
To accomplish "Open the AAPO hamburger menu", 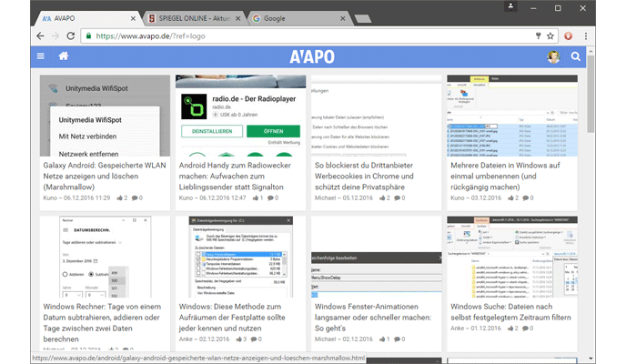I will [40, 57].
